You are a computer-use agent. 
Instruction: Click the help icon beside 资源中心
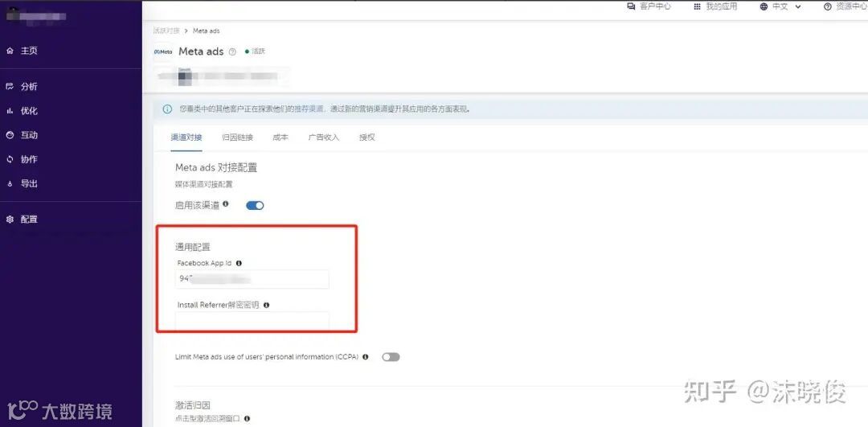click(x=828, y=6)
